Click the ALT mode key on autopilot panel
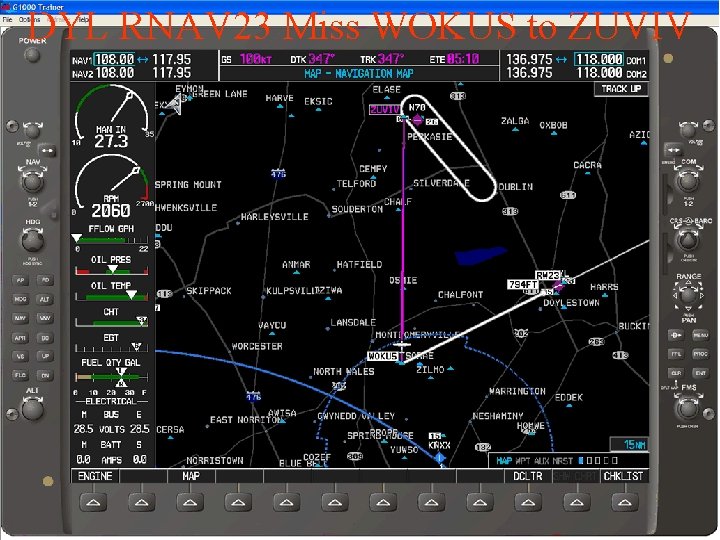Image resolution: width=720 pixels, height=540 pixels. [x=45, y=299]
